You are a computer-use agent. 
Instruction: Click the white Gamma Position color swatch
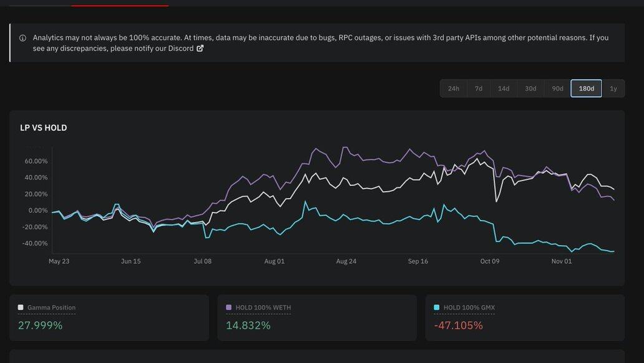21,307
